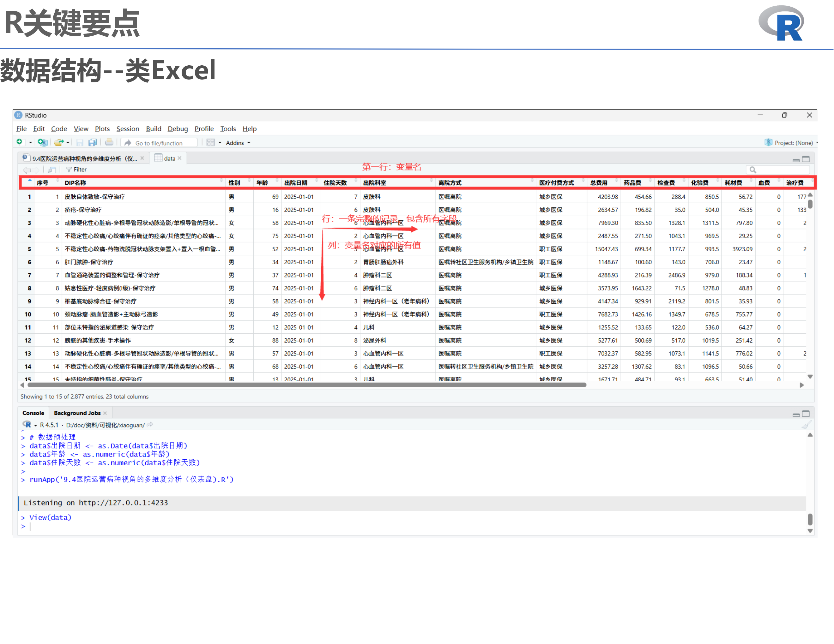Viewport: 834px width, 644px height.
Task: Click the Print document icon
Action: pyautogui.click(x=109, y=142)
